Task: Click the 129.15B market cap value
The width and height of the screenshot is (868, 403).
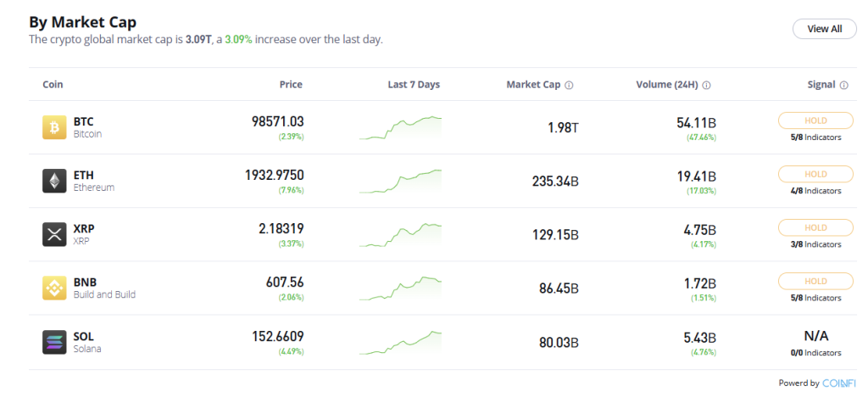Action: pyautogui.click(x=555, y=235)
